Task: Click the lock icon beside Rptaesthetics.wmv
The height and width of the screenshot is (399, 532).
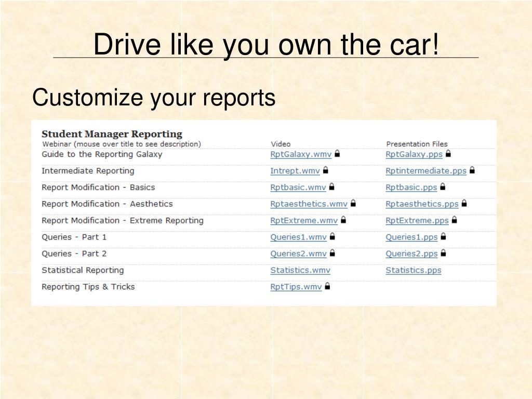Action: click(353, 203)
